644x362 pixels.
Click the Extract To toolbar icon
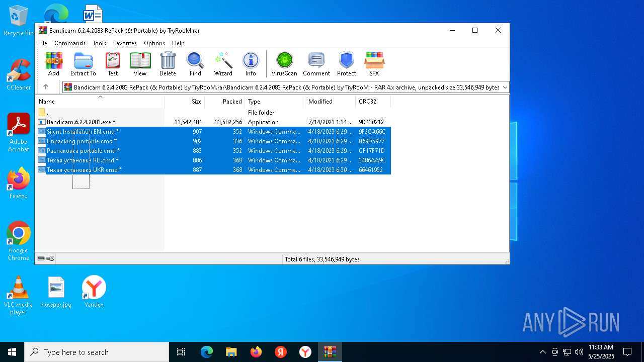tap(83, 64)
